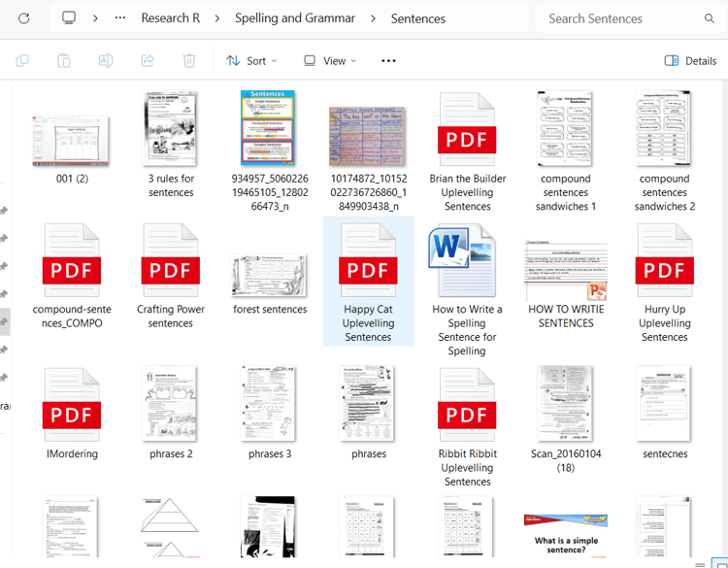
Task: Navigate to Spelling and Grammar breadcrumb
Action: coord(295,18)
